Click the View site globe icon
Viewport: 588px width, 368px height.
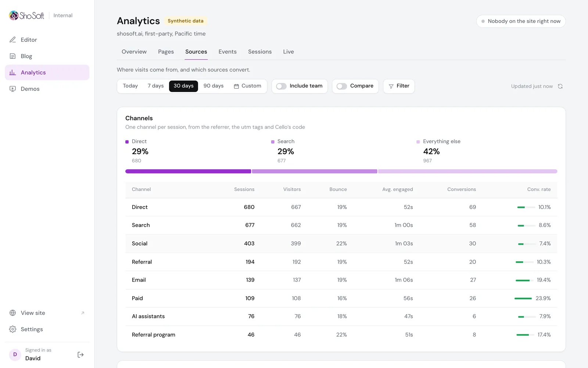point(12,313)
